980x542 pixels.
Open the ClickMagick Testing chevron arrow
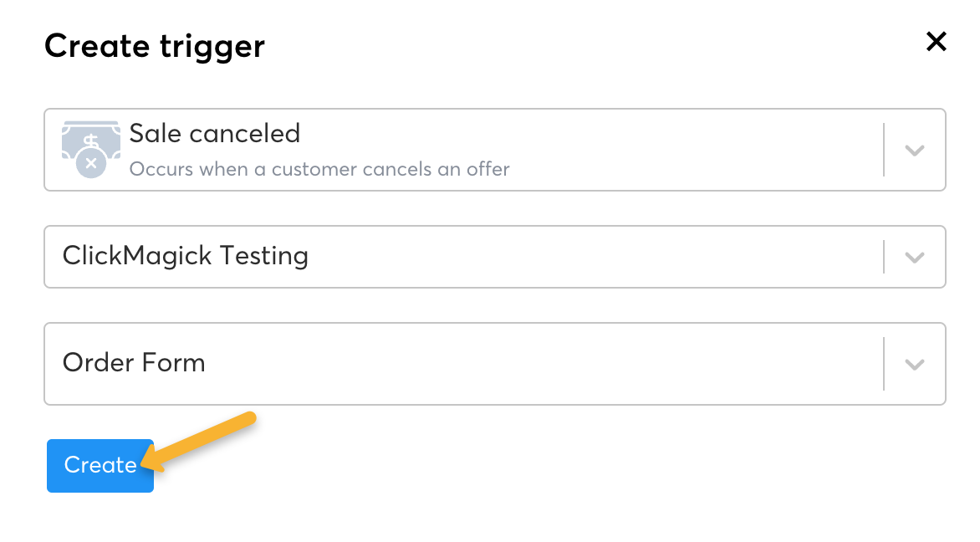coord(915,257)
